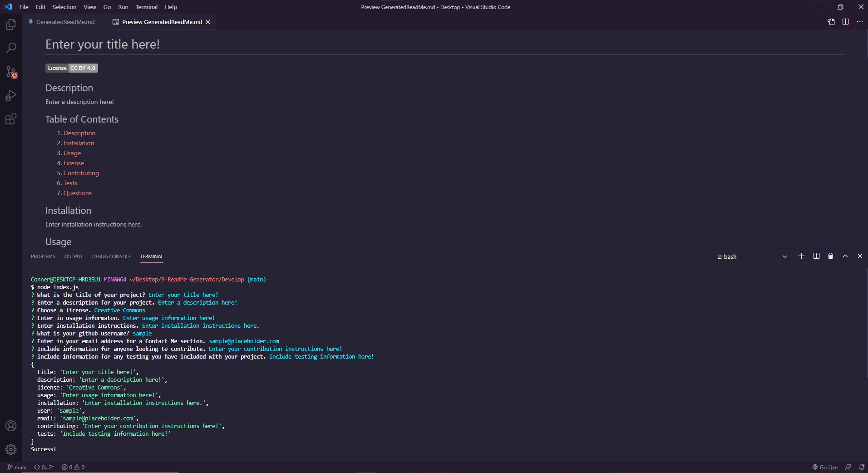Follow the Installation table of contents link
Image resolution: width=868 pixels, height=473 pixels.
[x=79, y=143]
